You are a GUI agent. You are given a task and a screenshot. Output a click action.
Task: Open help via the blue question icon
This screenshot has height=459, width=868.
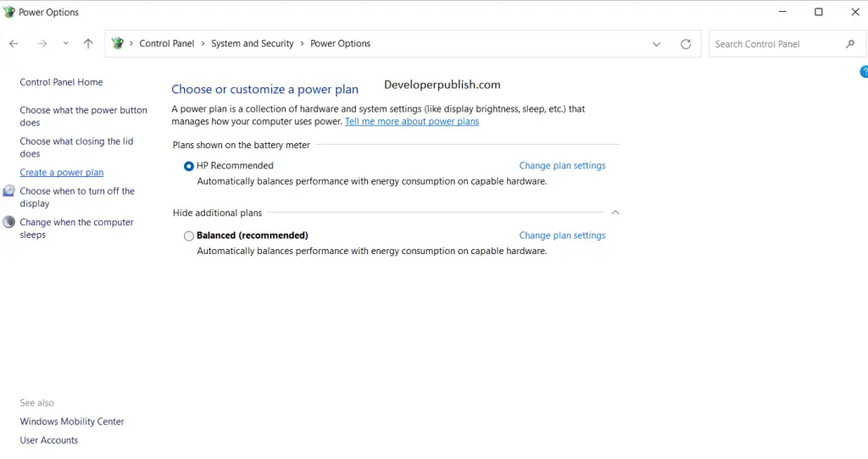tap(864, 71)
